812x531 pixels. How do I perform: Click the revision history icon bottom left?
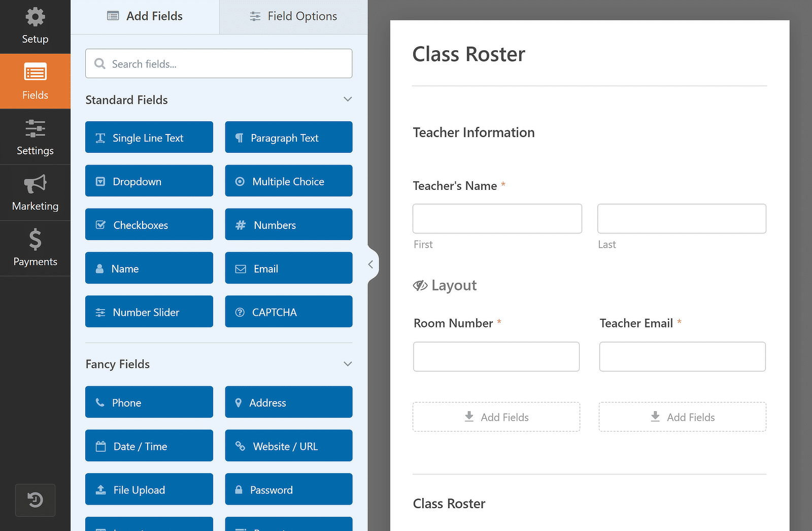[x=35, y=500]
